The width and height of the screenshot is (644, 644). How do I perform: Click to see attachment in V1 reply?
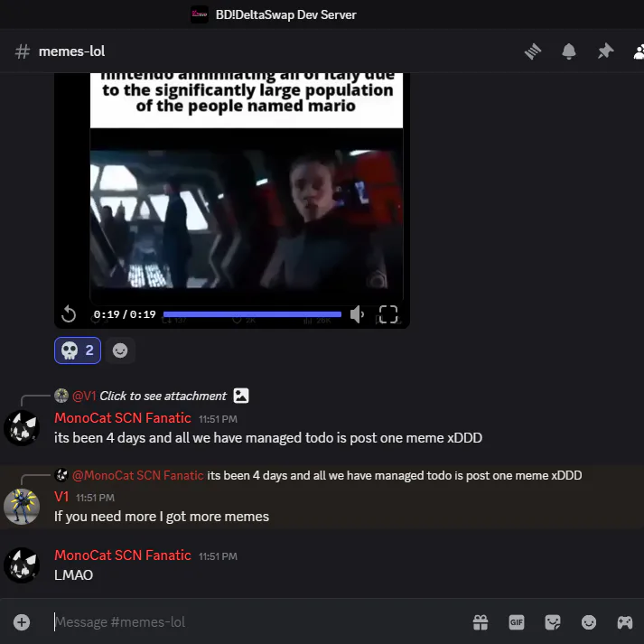[163, 396]
